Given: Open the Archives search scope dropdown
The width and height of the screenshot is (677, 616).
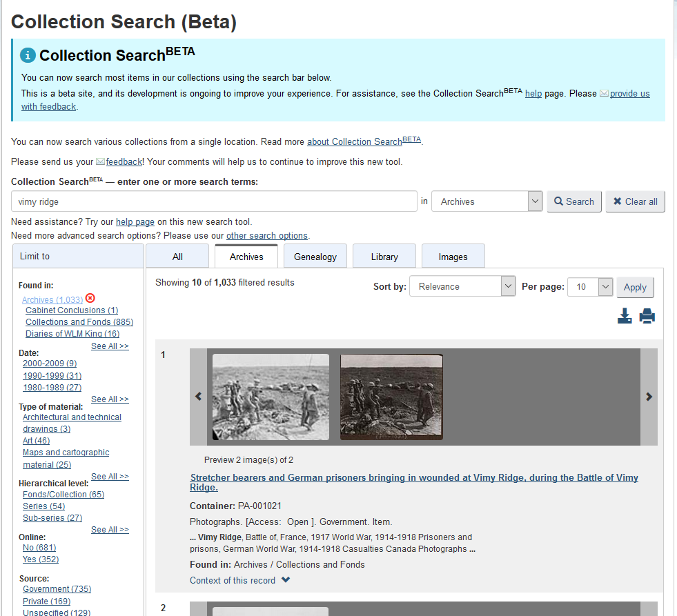Looking at the screenshot, I should pos(487,201).
